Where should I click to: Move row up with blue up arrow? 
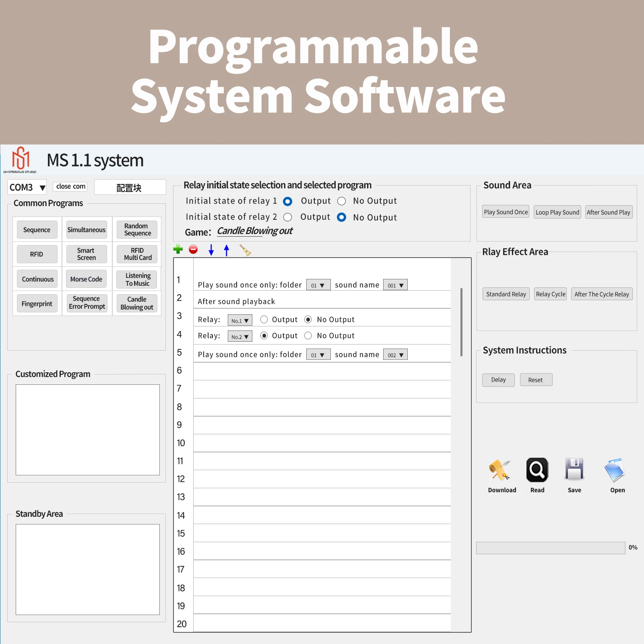[227, 250]
